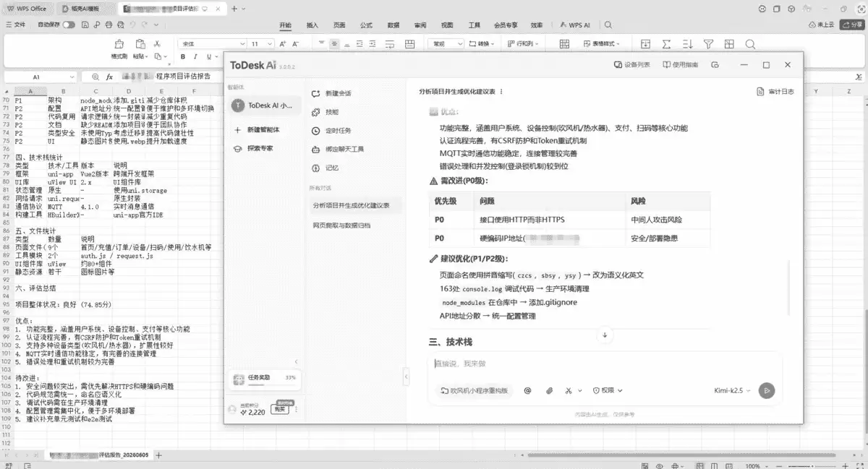
Task: Open the 文件 menu in WPS
Action: point(15,25)
